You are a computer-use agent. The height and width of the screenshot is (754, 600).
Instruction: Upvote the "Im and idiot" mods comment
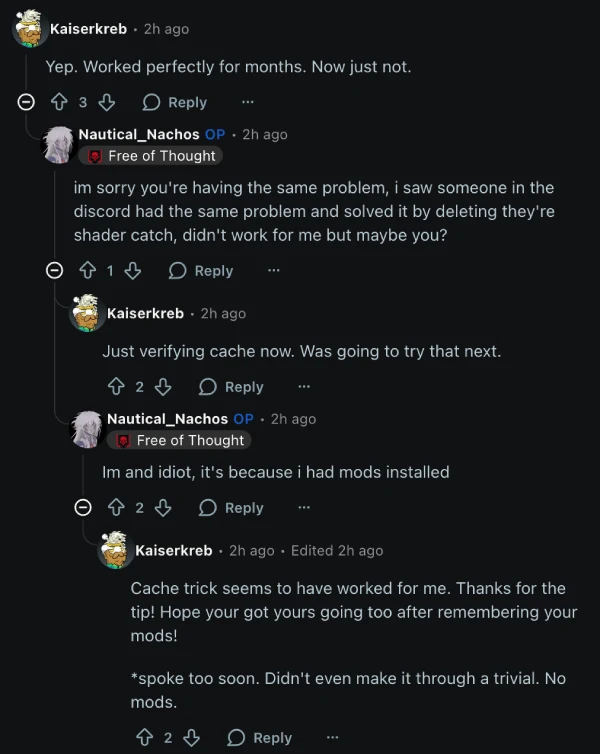(x=116, y=508)
